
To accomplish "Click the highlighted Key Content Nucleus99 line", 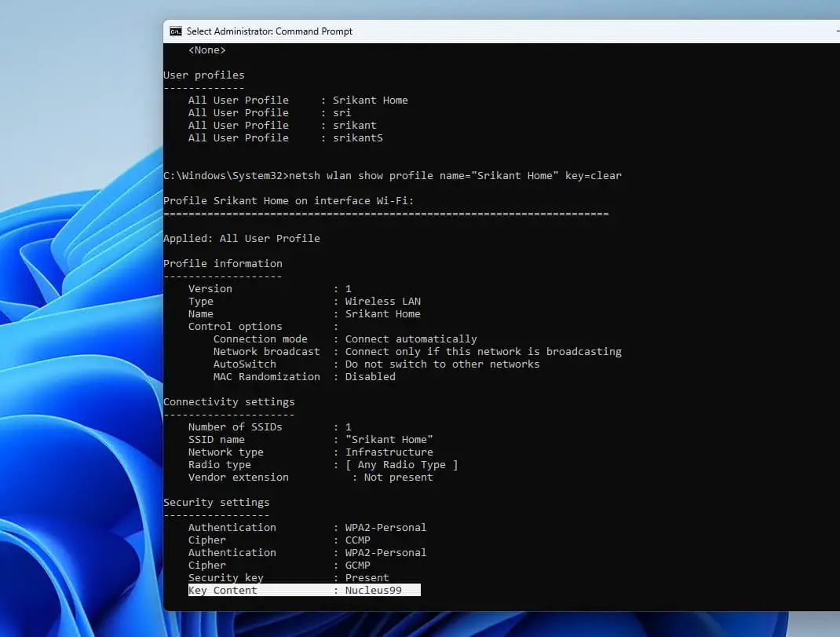I will coord(304,590).
